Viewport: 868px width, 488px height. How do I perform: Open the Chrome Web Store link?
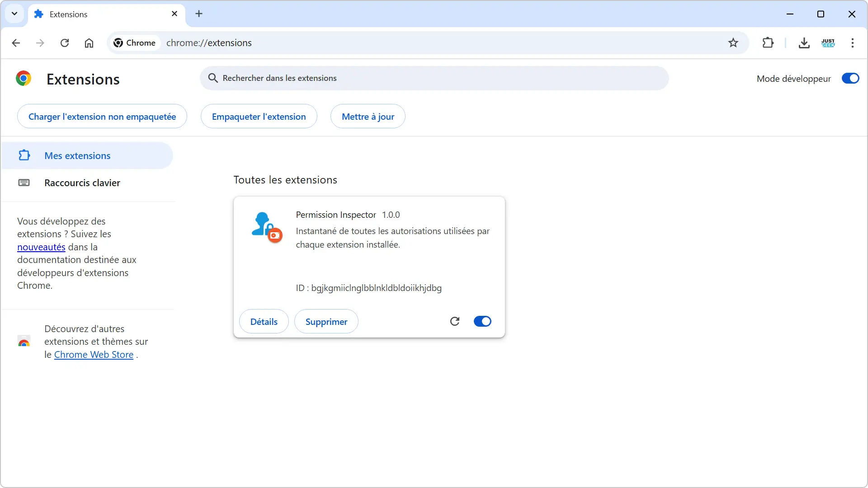[x=94, y=355]
